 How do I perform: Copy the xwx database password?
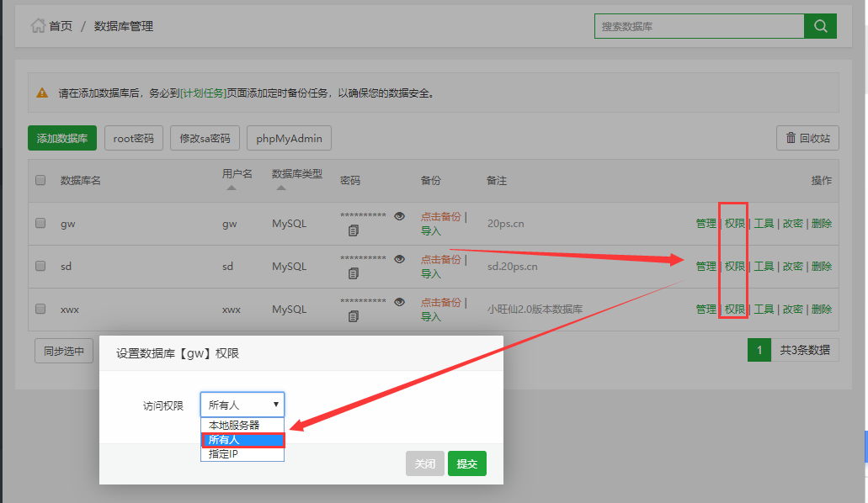pyautogui.click(x=354, y=316)
